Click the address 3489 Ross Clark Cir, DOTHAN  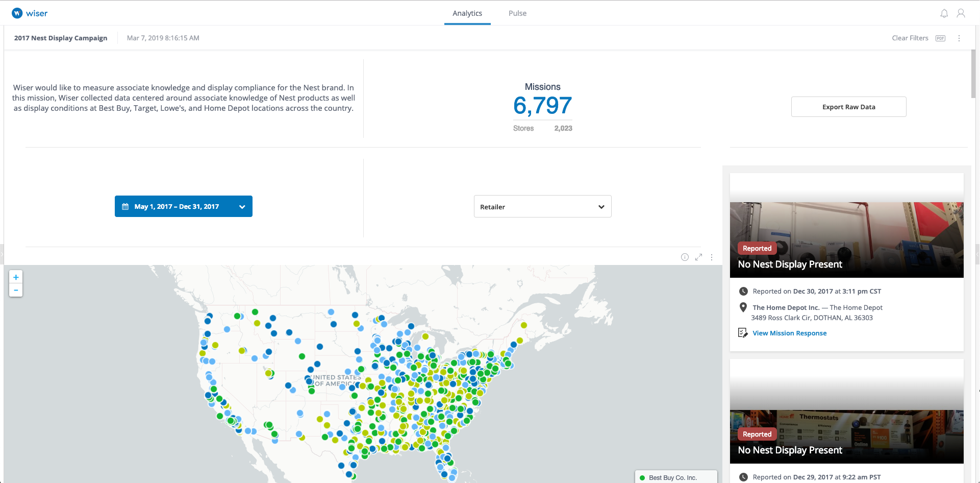point(812,318)
